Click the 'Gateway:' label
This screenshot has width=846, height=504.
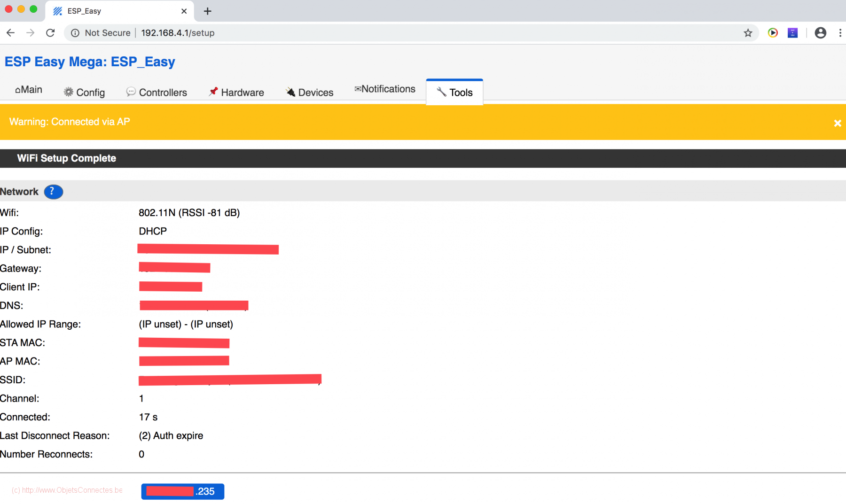click(21, 269)
